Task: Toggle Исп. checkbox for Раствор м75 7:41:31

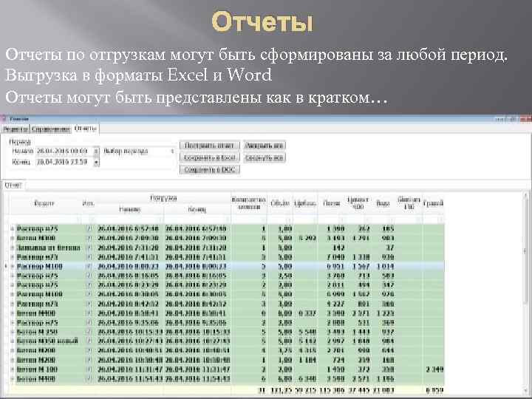Action: [x=89, y=257]
